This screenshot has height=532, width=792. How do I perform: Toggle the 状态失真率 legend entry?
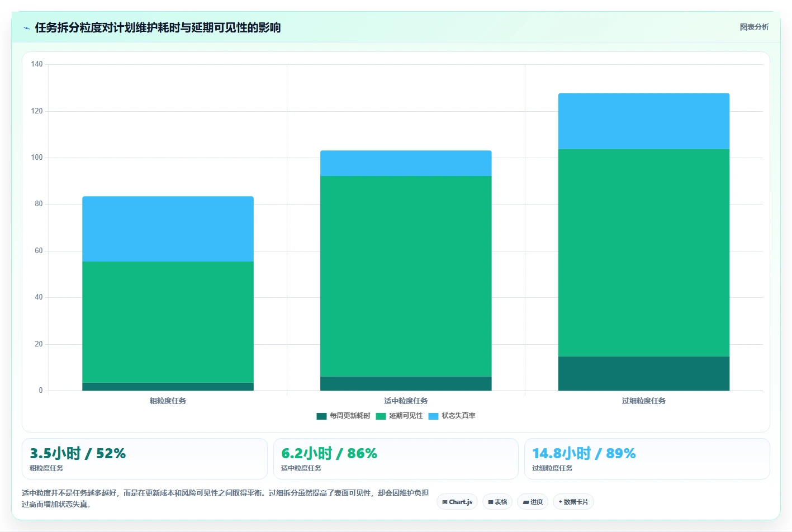pos(452,416)
